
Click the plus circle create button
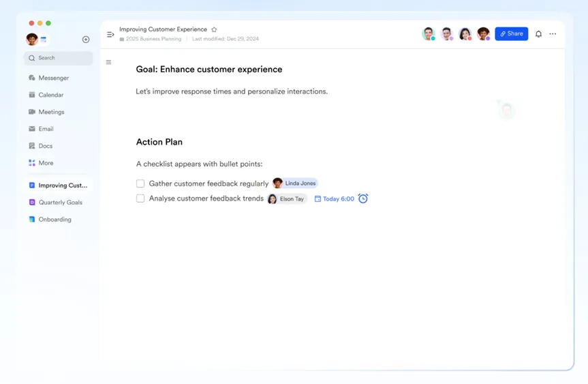coord(86,40)
